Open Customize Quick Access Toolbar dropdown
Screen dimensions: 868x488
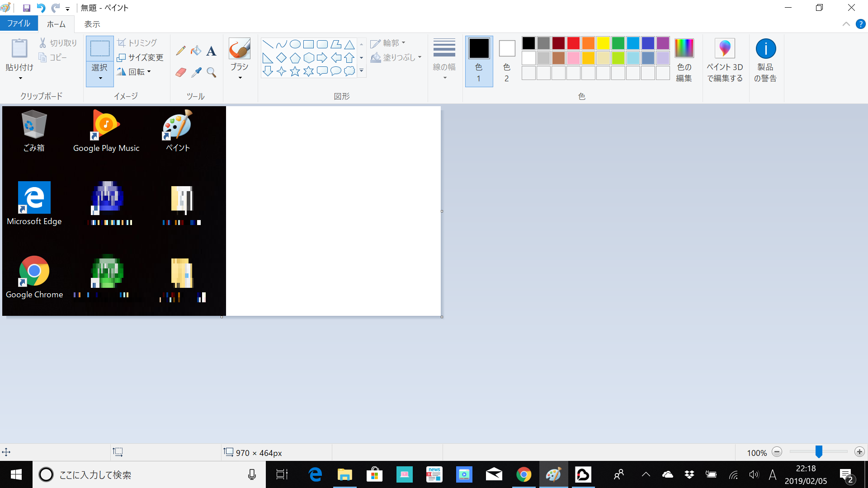[67, 9]
